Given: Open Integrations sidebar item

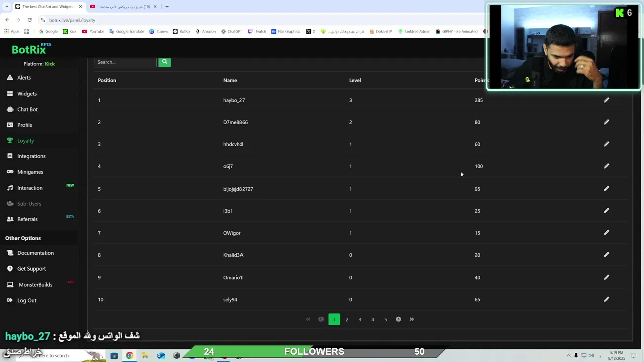Looking at the screenshot, I should (x=31, y=156).
